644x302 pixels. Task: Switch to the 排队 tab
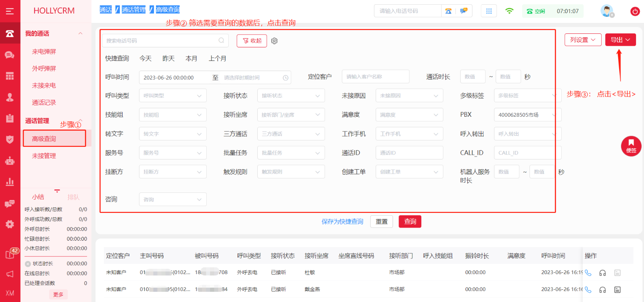[74, 197]
